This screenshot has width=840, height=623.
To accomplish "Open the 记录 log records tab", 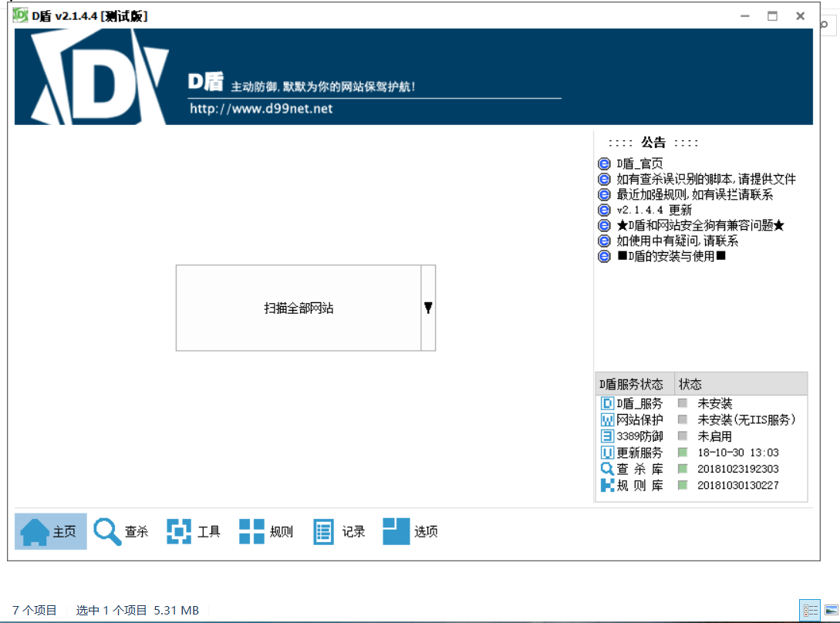I will click(x=339, y=532).
